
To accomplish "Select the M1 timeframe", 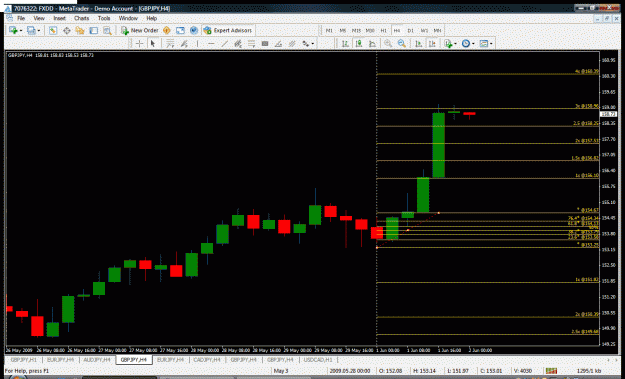I will tap(329, 30).
